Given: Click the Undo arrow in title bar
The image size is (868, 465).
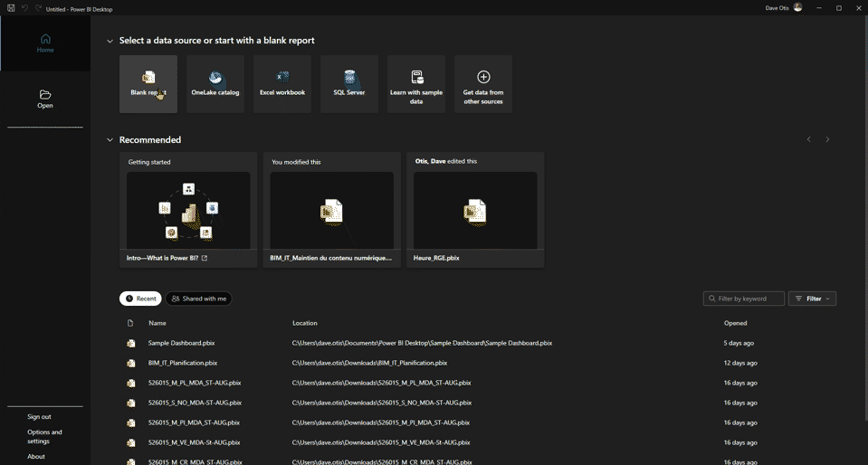Looking at the screenshot, I should pos(25,8).
